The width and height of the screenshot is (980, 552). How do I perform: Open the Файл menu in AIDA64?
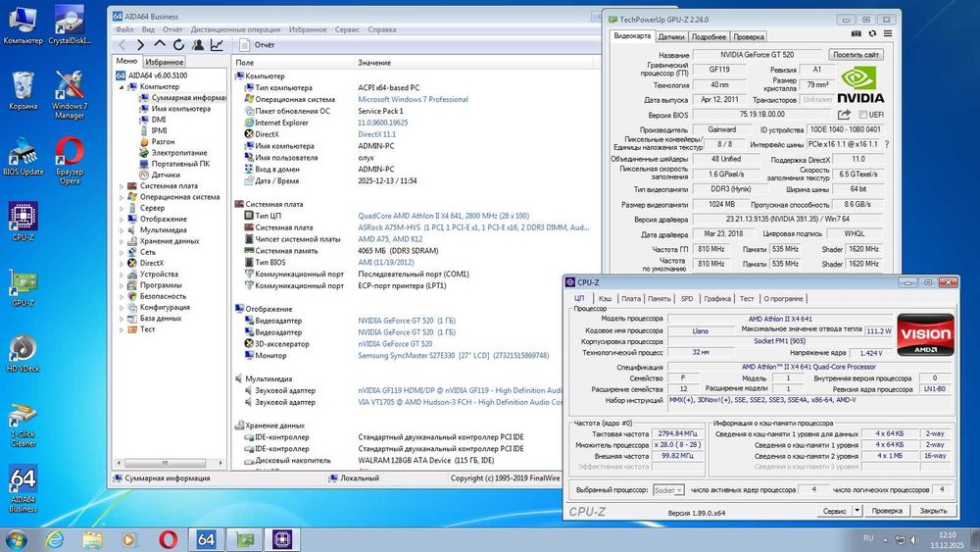124,29
